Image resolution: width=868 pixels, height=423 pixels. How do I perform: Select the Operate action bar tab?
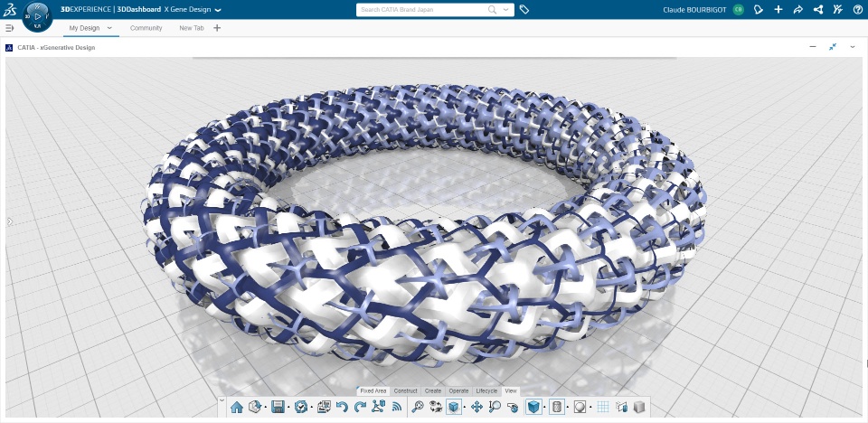pos(459,390)
